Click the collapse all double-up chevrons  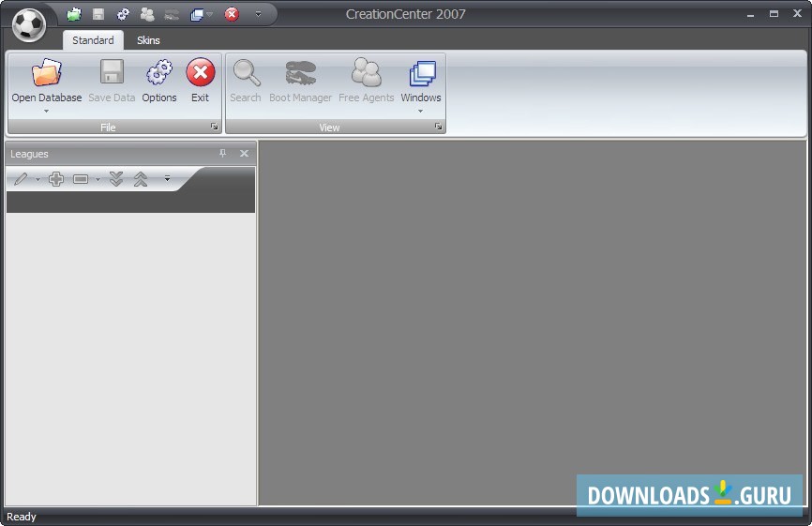click(x=141, y=179)
